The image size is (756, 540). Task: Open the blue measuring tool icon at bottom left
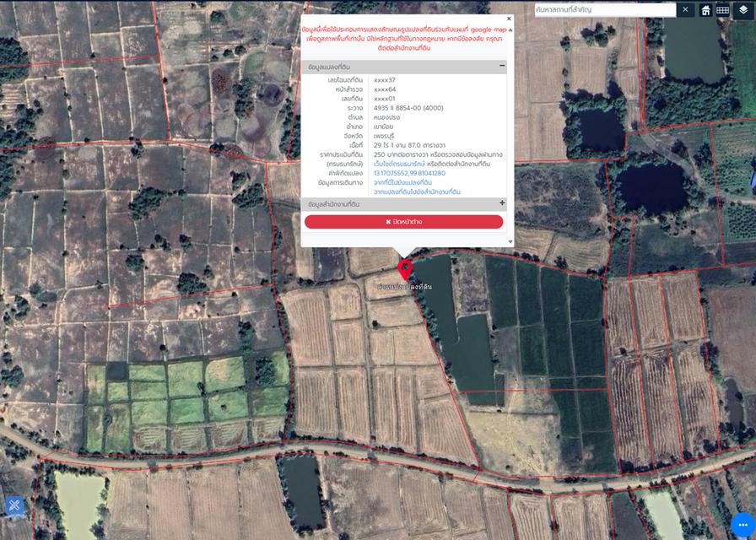click(x=14, y=505)
